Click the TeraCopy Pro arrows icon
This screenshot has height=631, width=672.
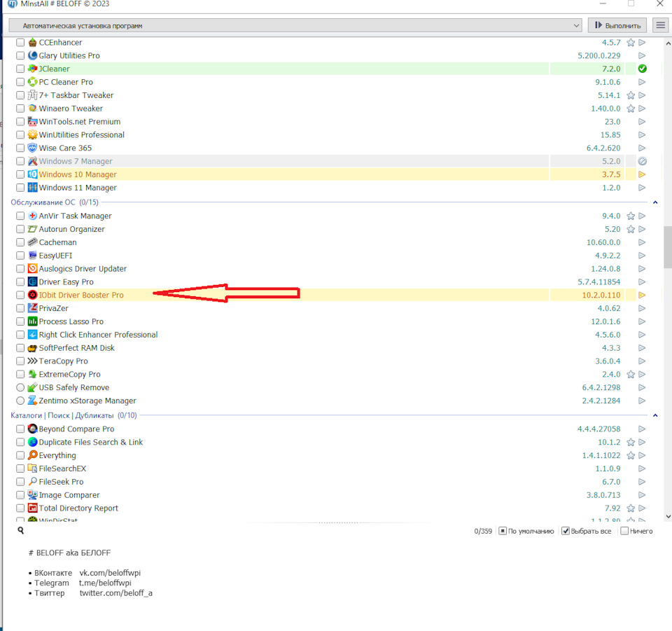(33, 361)
